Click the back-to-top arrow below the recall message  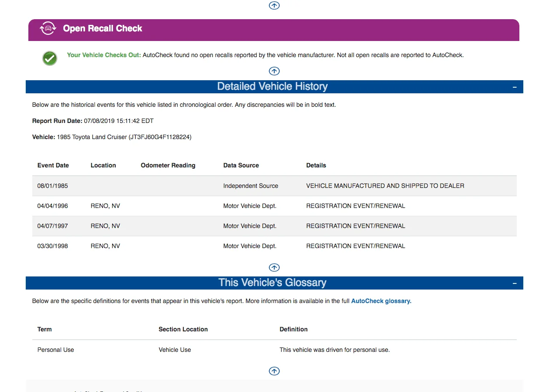point(274,71)
